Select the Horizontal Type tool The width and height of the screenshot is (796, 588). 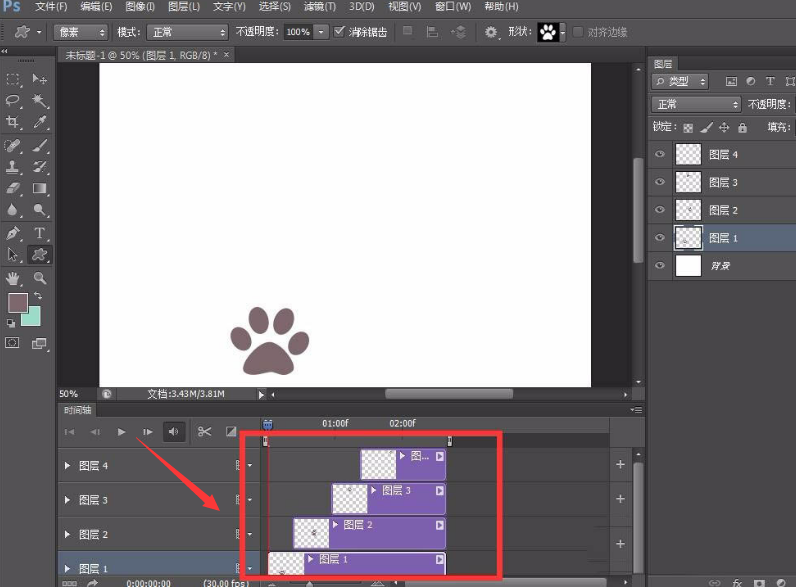(41, 233)
